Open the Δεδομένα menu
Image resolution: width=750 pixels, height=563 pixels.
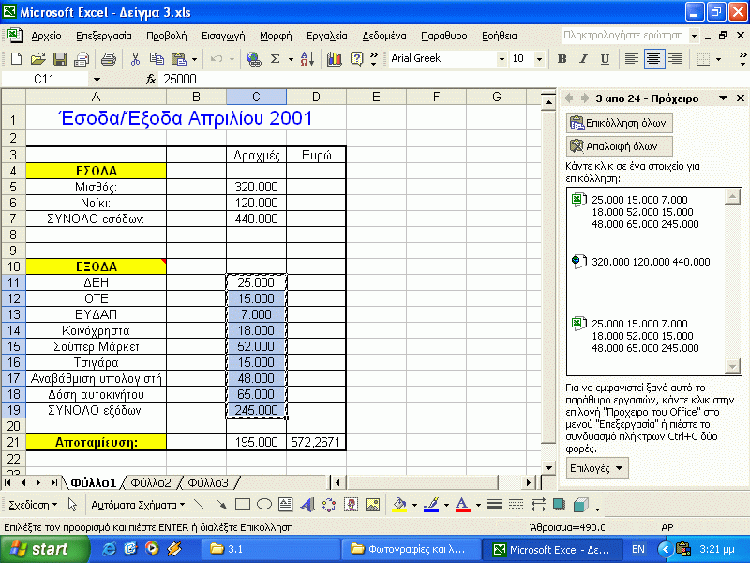(x=384, y=36)
